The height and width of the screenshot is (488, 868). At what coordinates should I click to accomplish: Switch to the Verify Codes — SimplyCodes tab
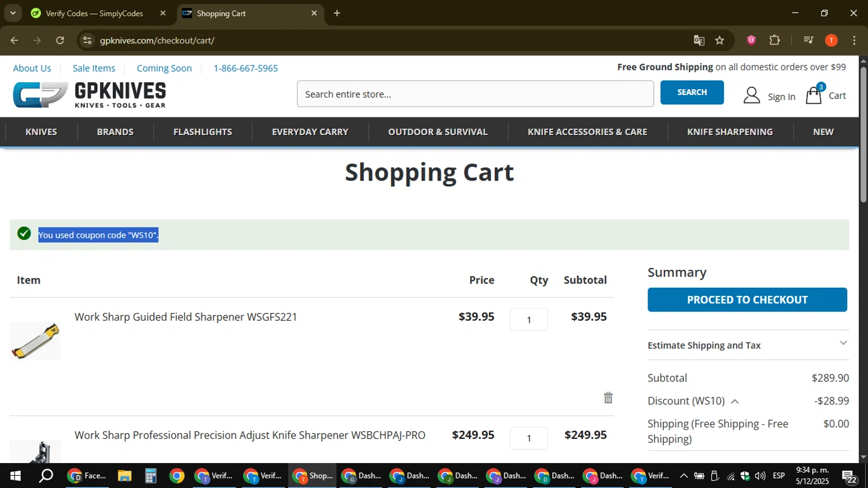94,13
